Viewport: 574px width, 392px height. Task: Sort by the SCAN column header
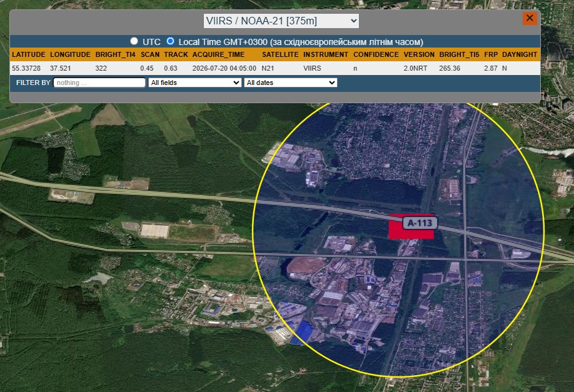150,54
